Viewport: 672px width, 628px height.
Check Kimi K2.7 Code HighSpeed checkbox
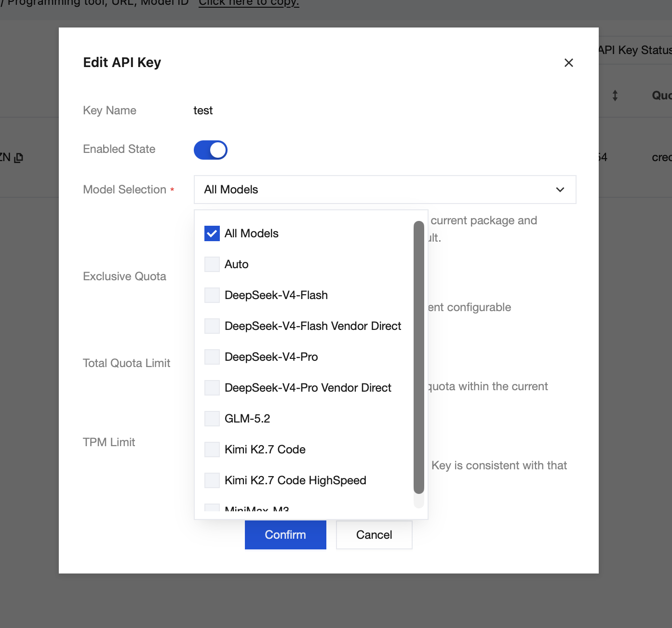tap(212, 480)
